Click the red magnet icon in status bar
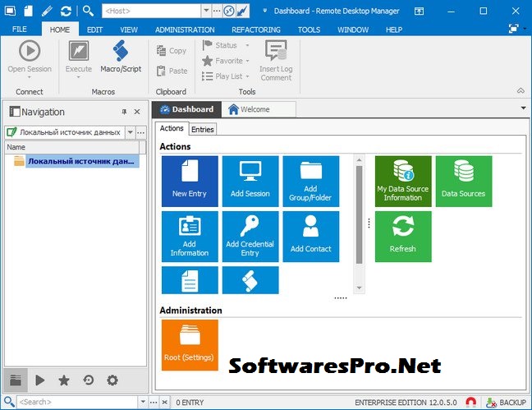The width and height of the screenshot is (532, 410). point(470,402)
